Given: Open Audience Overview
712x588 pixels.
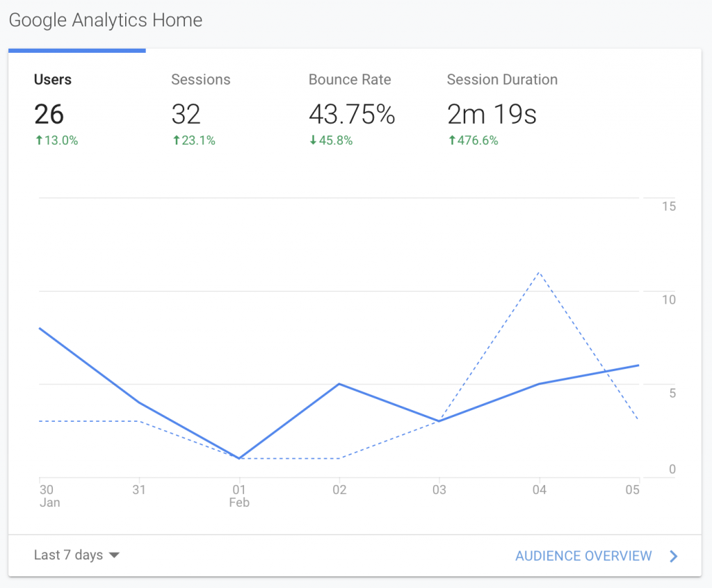Looking at the screenshot, I should (x=584, y=556).
